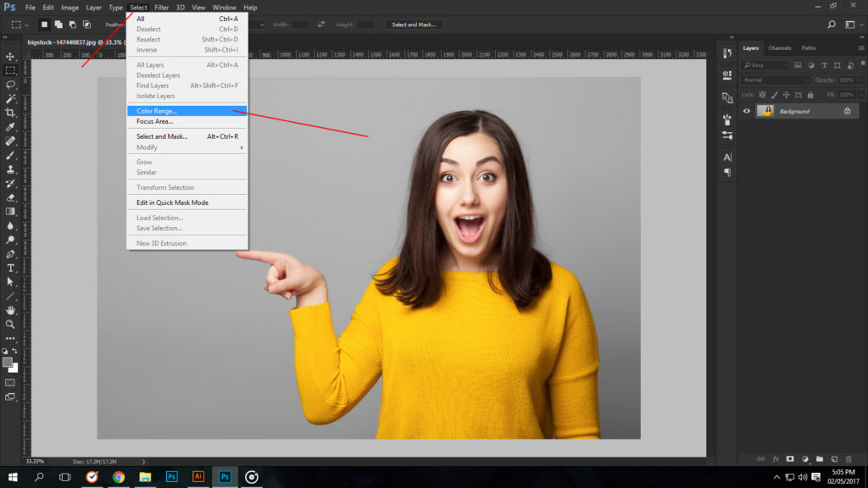The image size is (868, 488).
Task: Select the Lasso tool
Action: (10, 85)
